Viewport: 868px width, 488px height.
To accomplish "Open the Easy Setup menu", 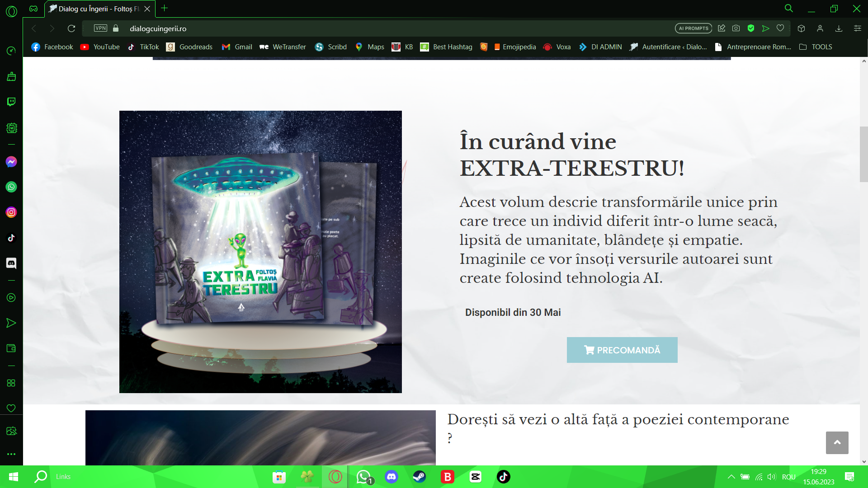I will click(x=857, y=28).
